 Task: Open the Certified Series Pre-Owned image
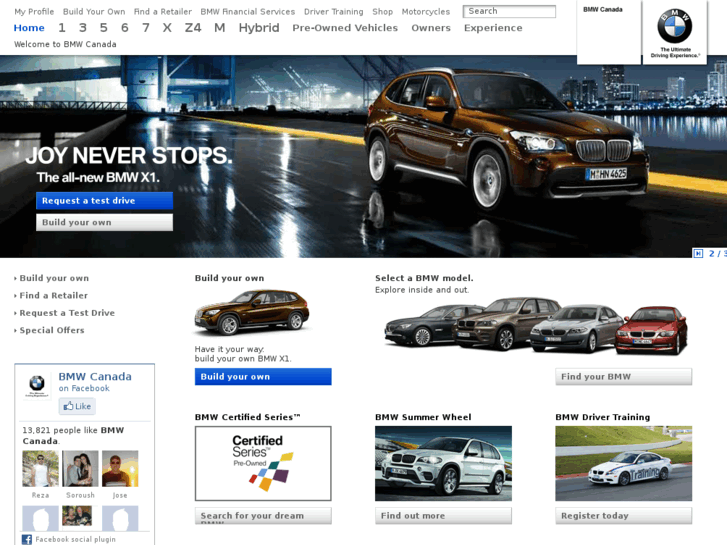[263, 463]
